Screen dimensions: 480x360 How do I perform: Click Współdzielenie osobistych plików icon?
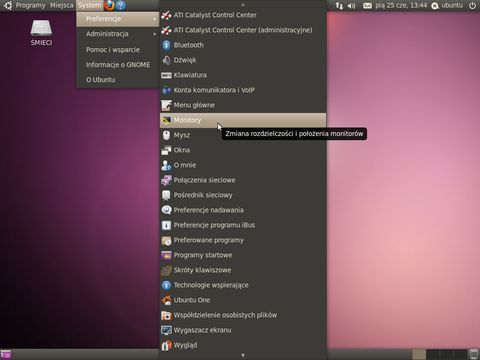tap(166, 315)
